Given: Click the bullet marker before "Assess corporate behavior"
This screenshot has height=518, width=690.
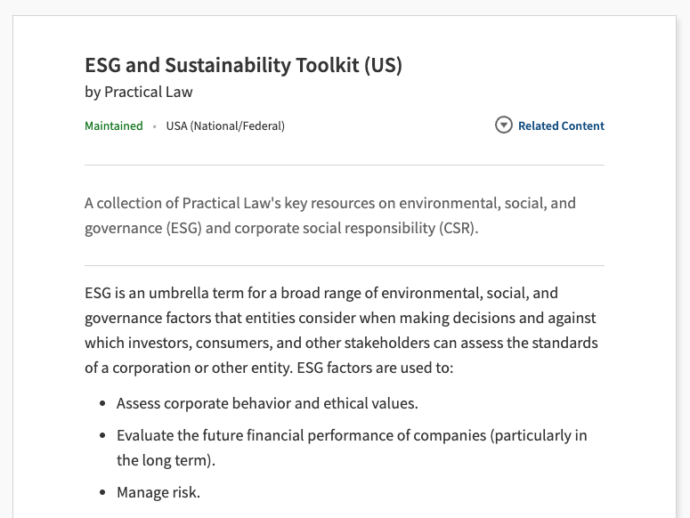Looking at the screenshot, I should (x=105, y=404).
